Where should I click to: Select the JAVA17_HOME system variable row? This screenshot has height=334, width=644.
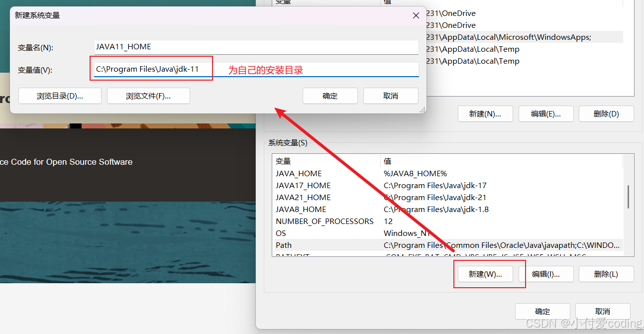coord(447,186)
